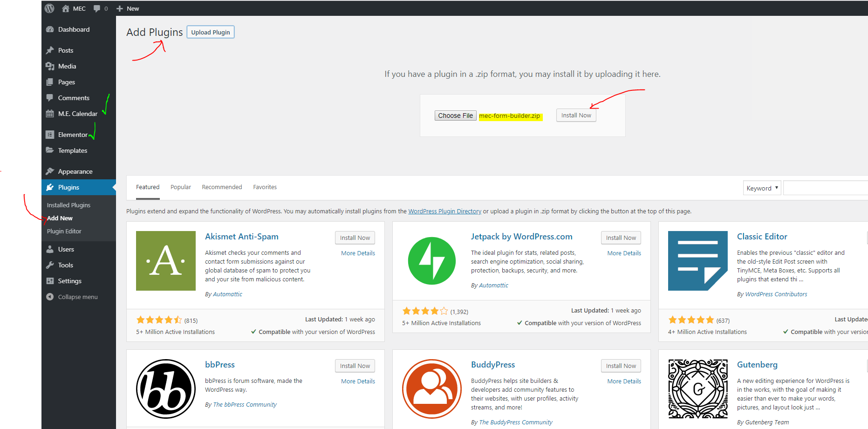Open the Keyword search type dropdown
Viewport: 868px width, 429px height.
(762, 188)
